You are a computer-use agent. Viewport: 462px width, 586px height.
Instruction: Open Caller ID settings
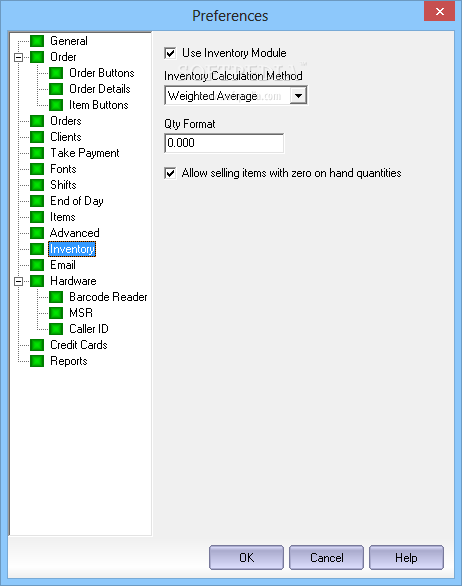pyautogui.click(x=89, y=329)
